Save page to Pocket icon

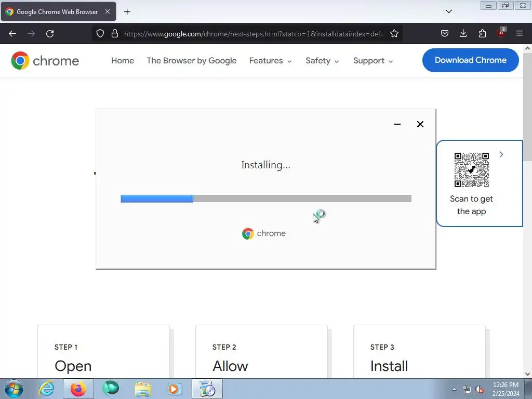445,34
